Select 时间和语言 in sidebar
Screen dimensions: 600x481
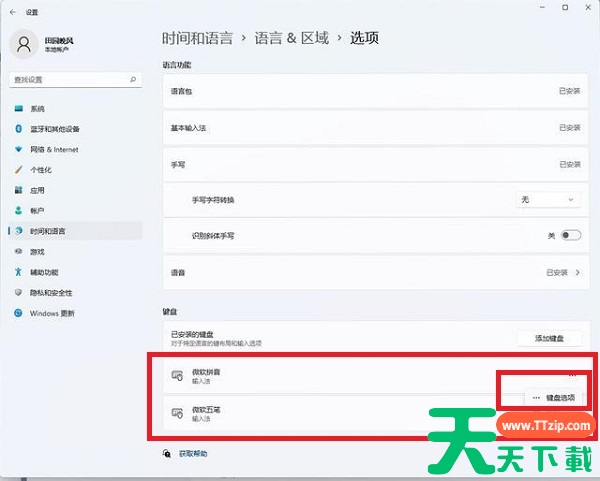point(75,231)
